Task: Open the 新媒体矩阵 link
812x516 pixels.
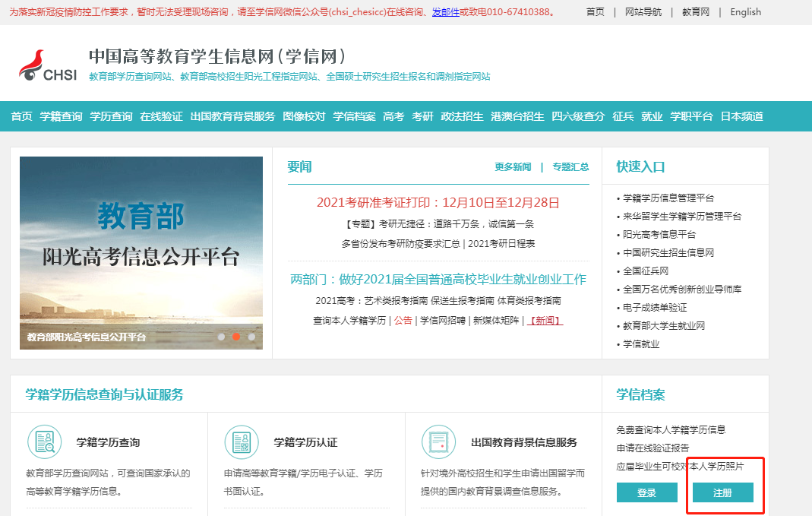Action: (x=496, y=321)
